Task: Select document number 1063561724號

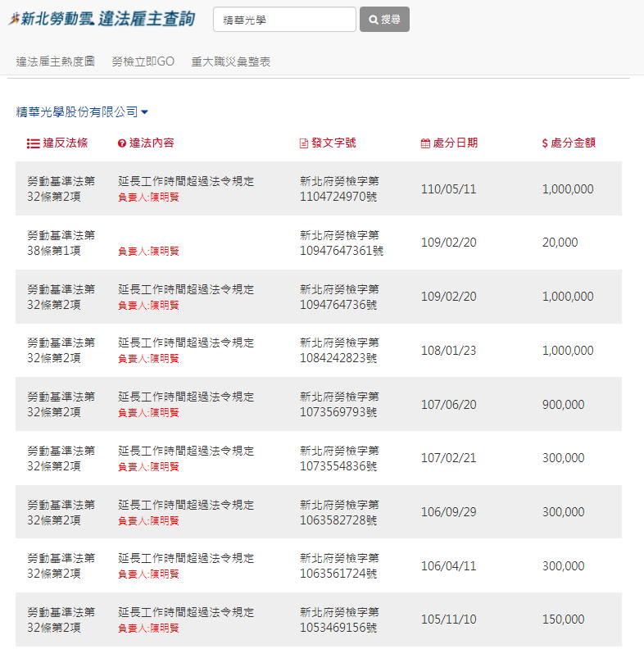Action: coord(338,574)
